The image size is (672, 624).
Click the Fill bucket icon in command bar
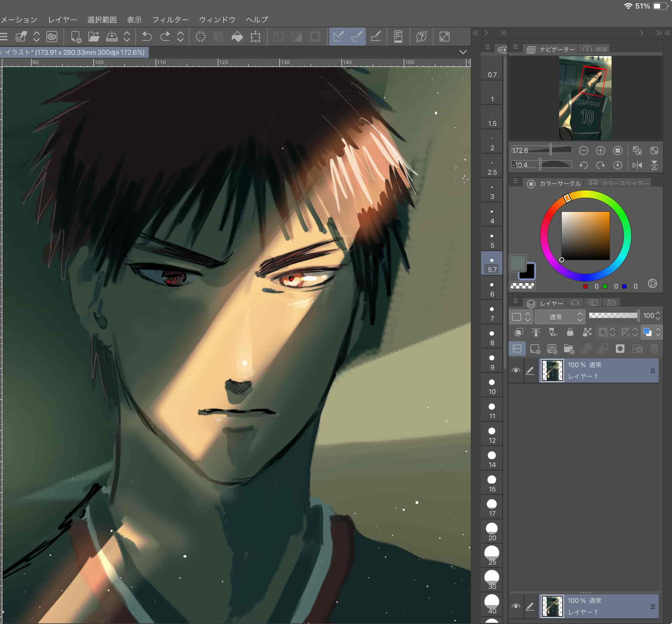coord(237,37)
